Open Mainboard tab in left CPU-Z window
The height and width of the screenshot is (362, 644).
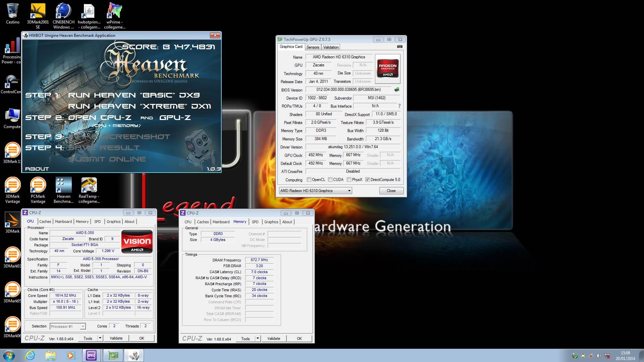[x=63, y=222]
